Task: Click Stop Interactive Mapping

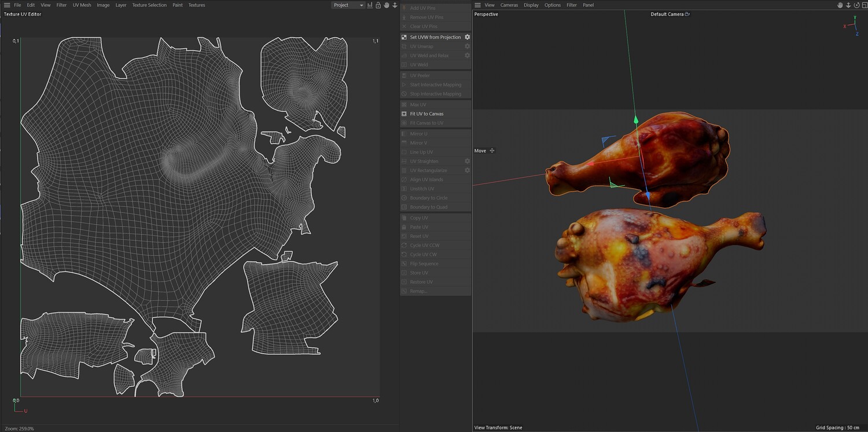Action: tap(435, 94)
